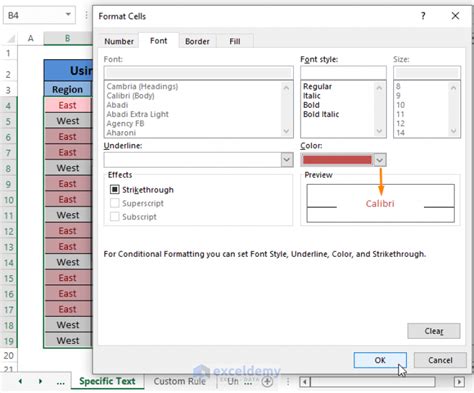Select column B header
This screenshot has width=474, height=393.
(x=68, y=38)
